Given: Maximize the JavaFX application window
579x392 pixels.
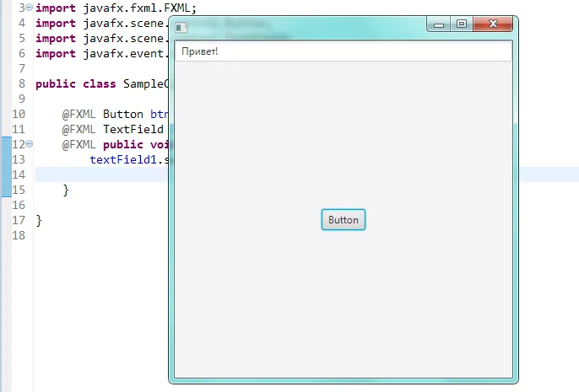Looking at the screenshot, I should pos(461,25).
